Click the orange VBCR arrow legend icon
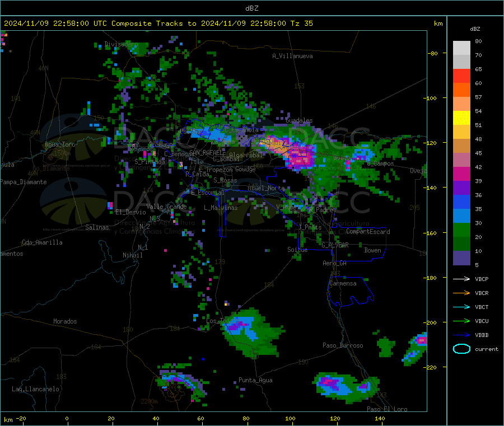Screen dimensions: 504x426 (x=461, y=293)
